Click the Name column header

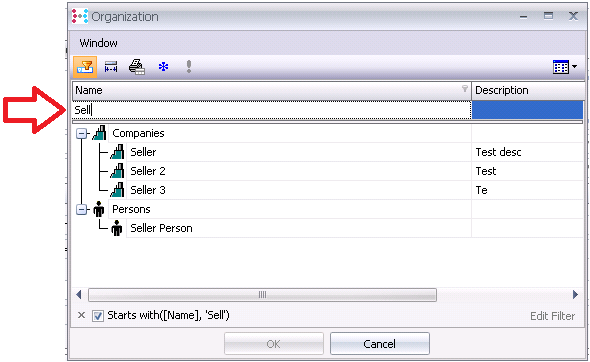point(271,90)
